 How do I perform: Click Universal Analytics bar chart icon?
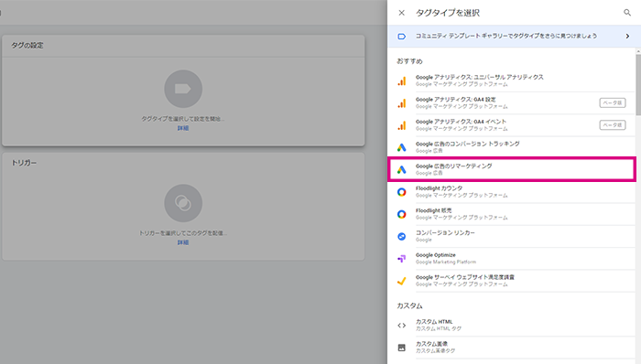pyautogui.click(x=402, y=80)
